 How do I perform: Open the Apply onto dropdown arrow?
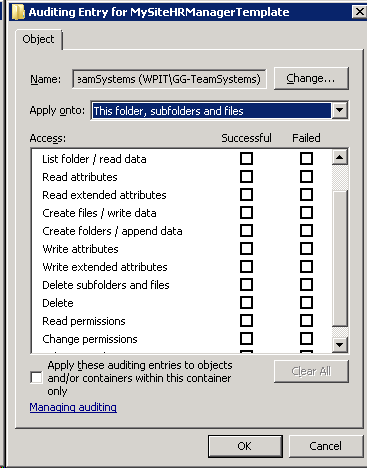pos(340,110)
